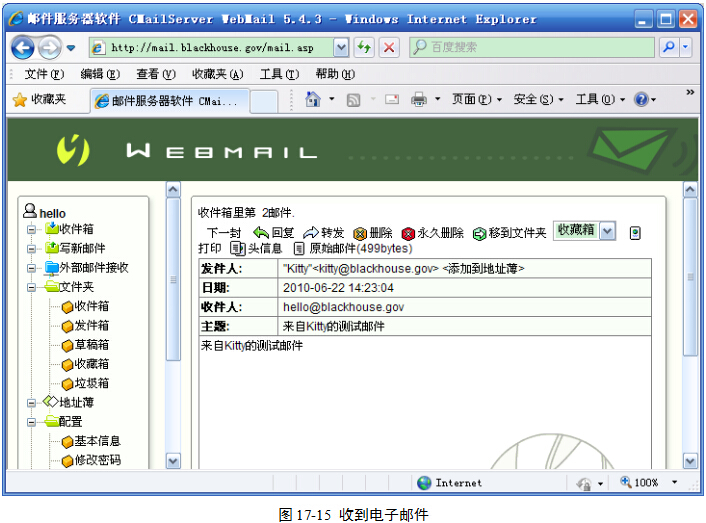Click the 下一封 next mail link
Screen dimensions: 706x523
[x=224, y=233]
